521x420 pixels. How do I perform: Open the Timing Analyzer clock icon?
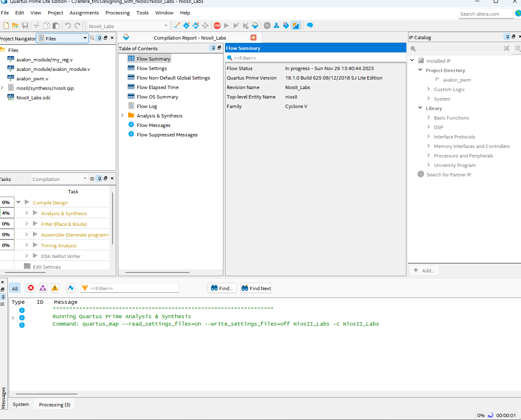pyautogui.click(x=267, y=26)
